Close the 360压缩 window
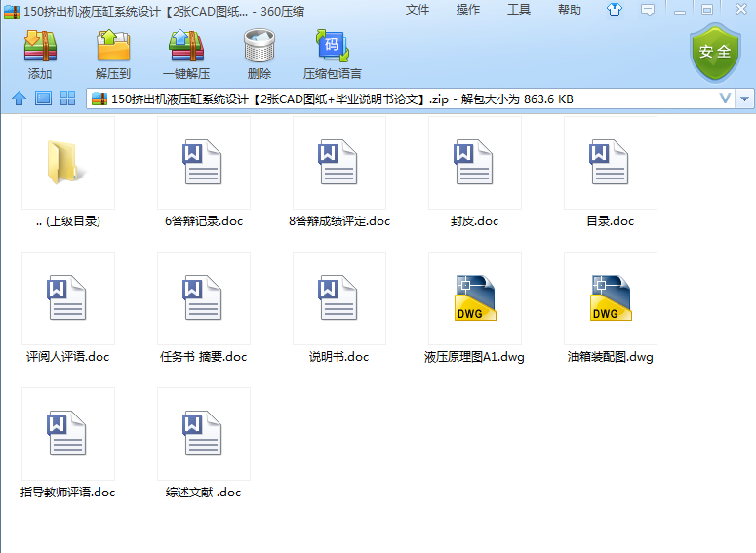The image size is (756, 553). tap(741, 9)
